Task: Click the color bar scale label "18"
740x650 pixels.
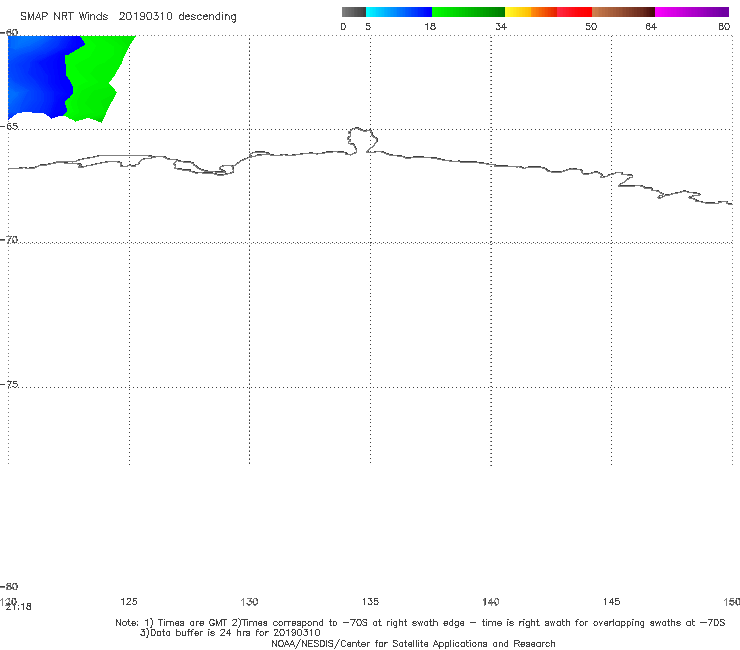Action: [x=430, y=26]
